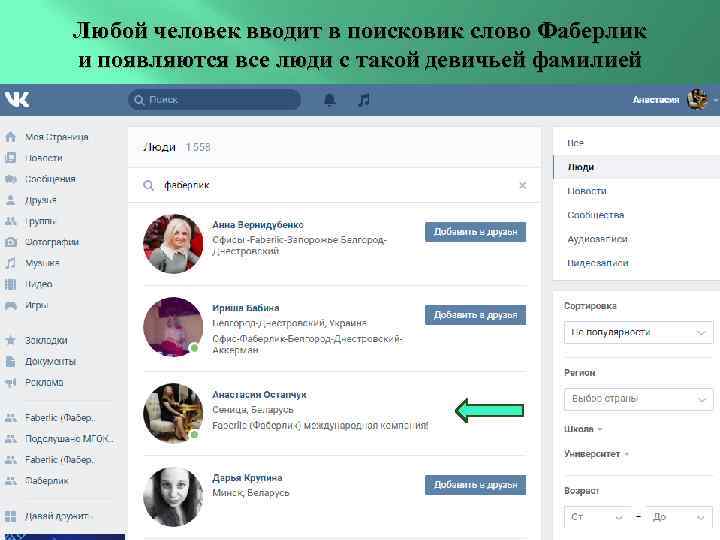
Task: Click the Сообщения sidebar icon
Action: 10,179
